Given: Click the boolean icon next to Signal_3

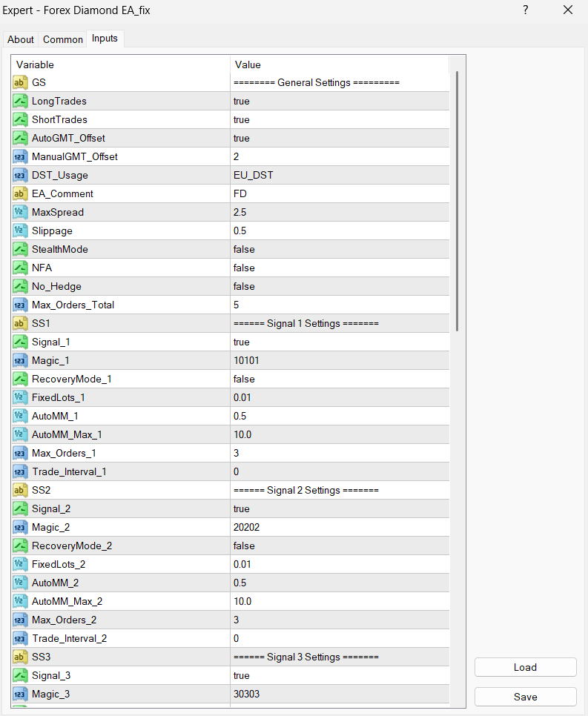Looking at the screenshot, I should 21,675.
